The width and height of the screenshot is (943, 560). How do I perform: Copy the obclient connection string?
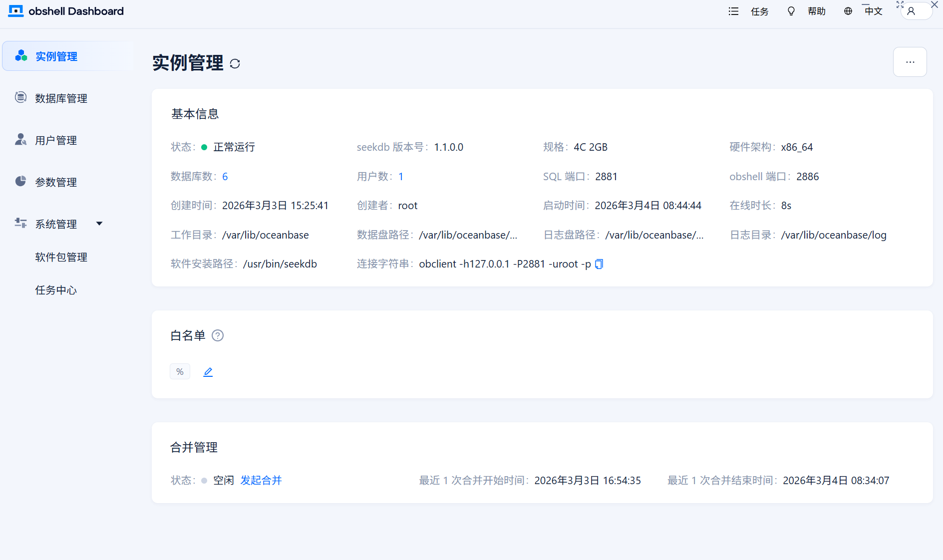click(x=599, y=264)
